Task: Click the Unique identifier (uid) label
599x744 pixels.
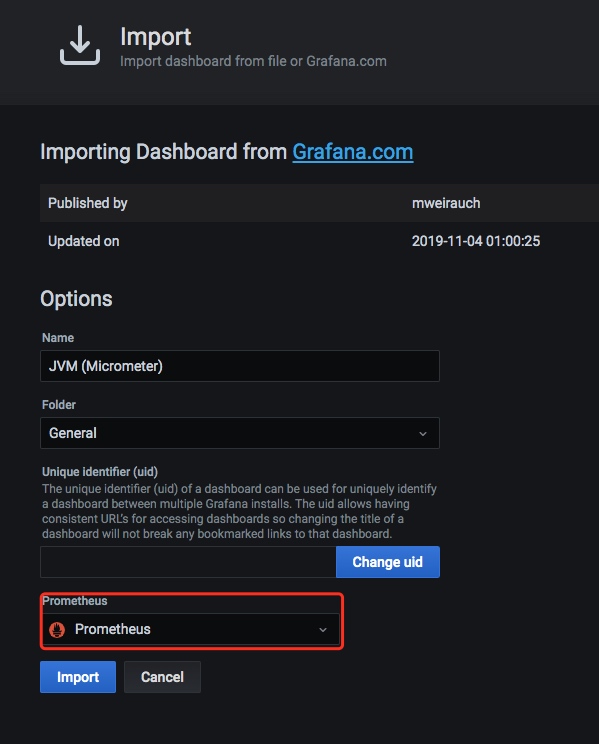Action: point(100,472)
